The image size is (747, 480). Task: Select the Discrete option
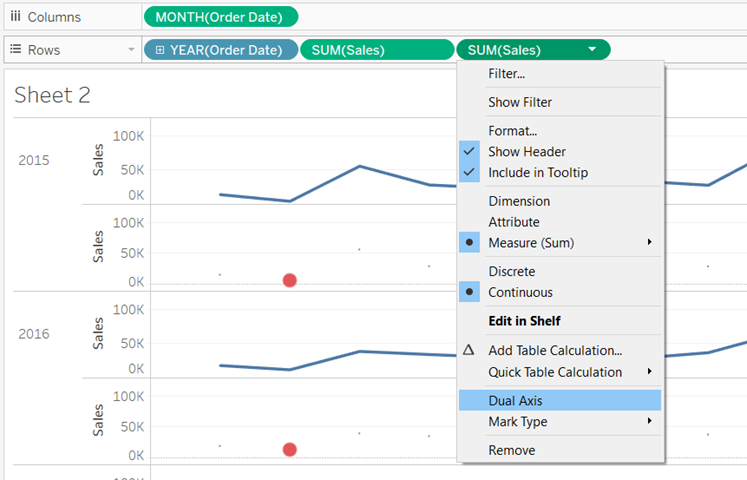coord(511,271)
